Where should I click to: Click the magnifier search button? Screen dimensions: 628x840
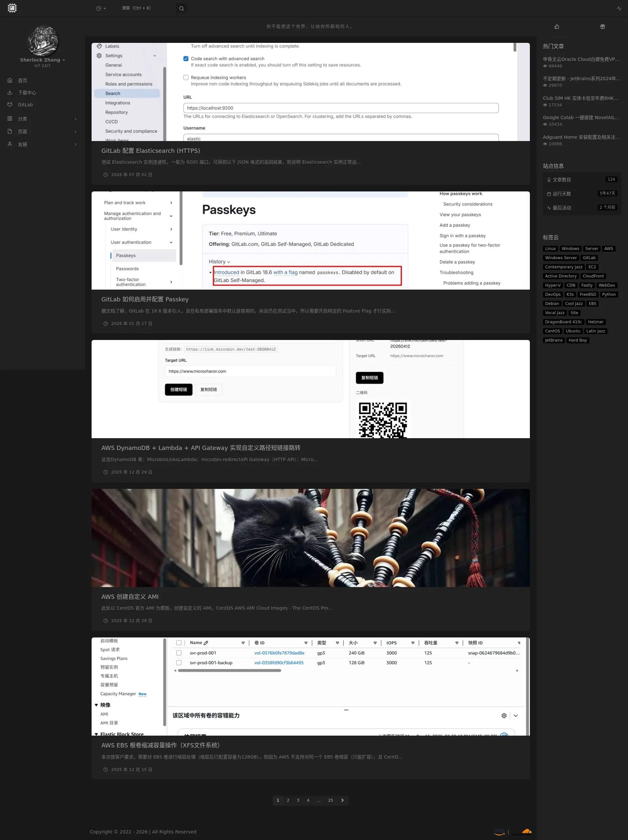tap(182, 9)
